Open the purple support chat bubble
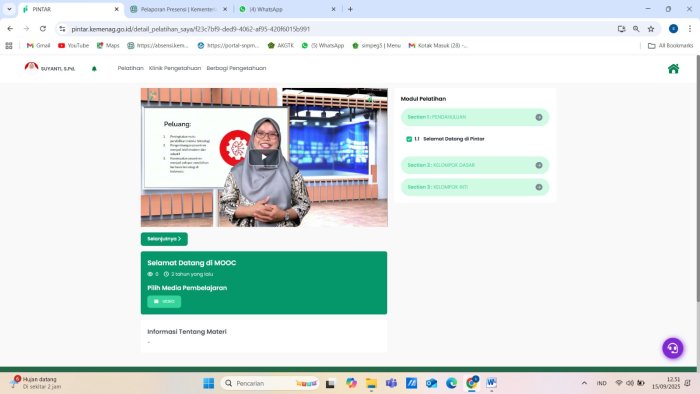This screenshot has width=700, height=394. click(x=673, y=348)
